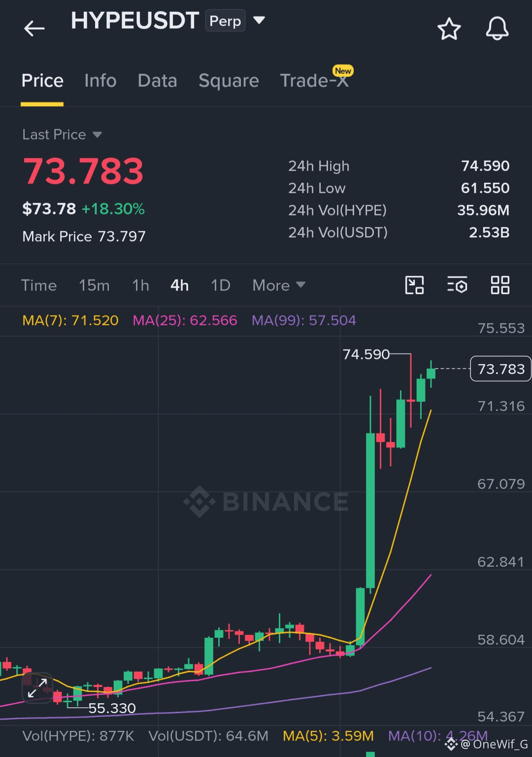532x757 pixels.
Task: Tap the volume MA(5): 3.59M label
Action: coord(328,736)
